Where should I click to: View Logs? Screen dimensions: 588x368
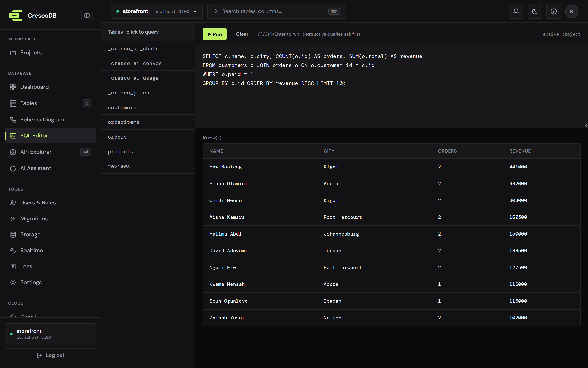[x=50, y=267]
